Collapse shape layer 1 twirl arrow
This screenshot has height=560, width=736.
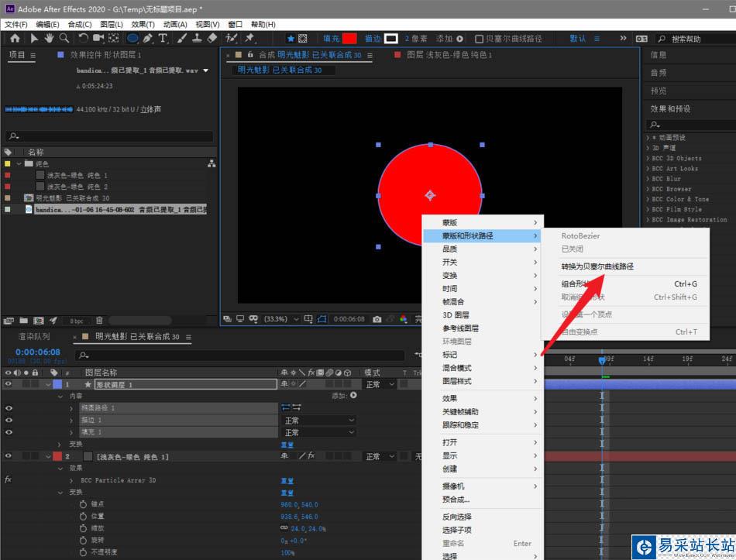click(x=48, y=384)
